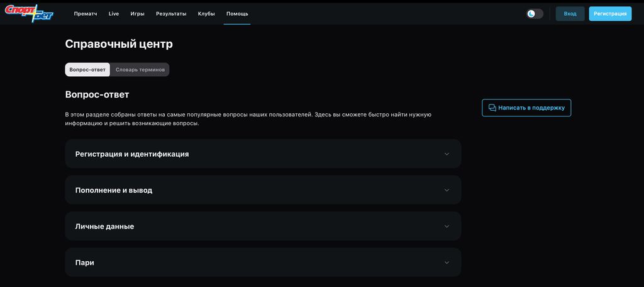The width and height of the screenshot is (644, 287).
Task: Click the Регистрация button
Action: 610,14
